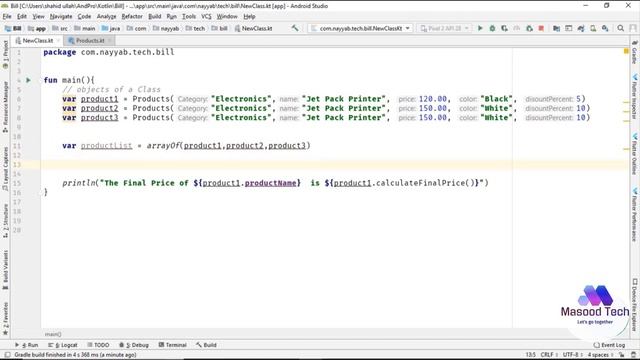Open the Terminal tool window button
This screenshot has height=360, width=640.
click(x=172, y=345)
